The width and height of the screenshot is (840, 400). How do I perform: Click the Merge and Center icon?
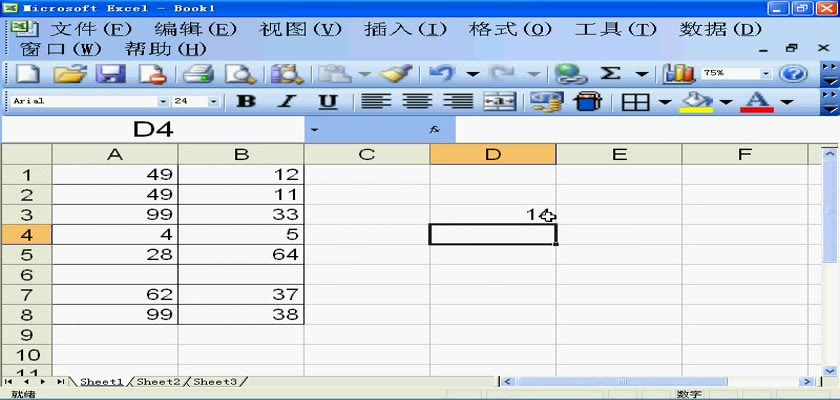point(499,102)
